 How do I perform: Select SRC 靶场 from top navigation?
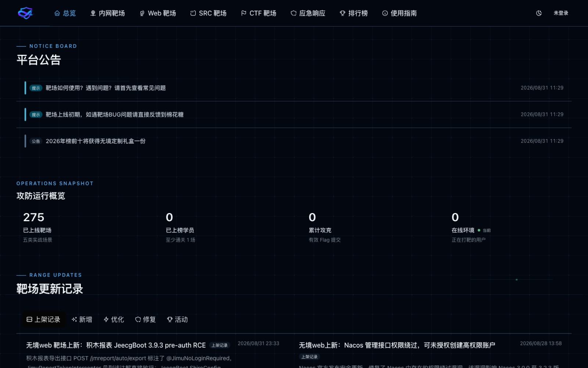click(x=208, y=13)
